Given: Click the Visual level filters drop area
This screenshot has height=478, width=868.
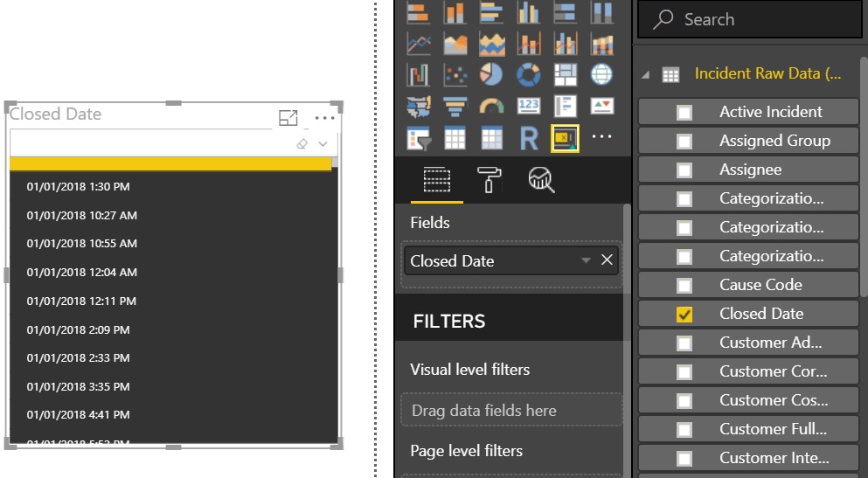Looking at the screenshot, I should tap(511, 410).
